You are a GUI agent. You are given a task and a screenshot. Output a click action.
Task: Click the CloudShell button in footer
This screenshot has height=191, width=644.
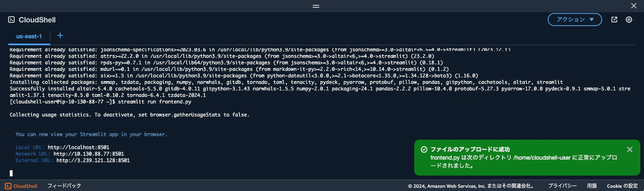coord(21,186)
